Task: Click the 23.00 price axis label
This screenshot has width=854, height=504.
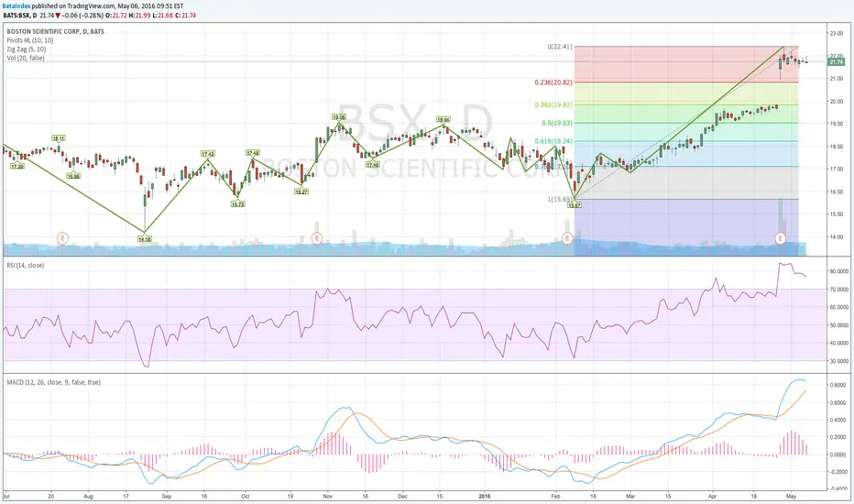Action: 836,34
